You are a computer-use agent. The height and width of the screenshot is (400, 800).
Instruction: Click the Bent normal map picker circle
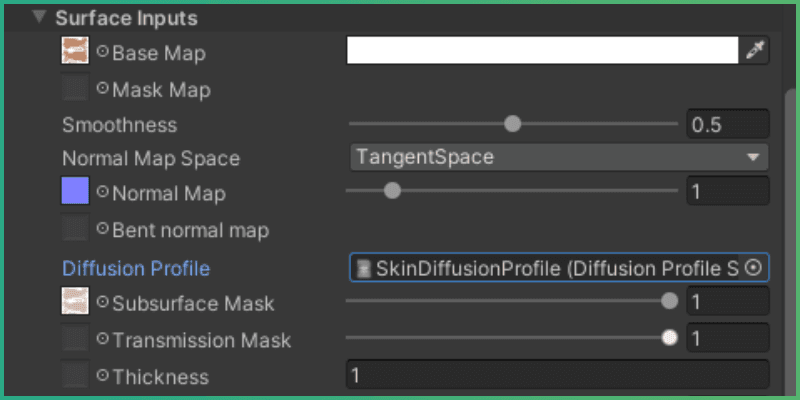pyautogui.click(x=102, y=229)
